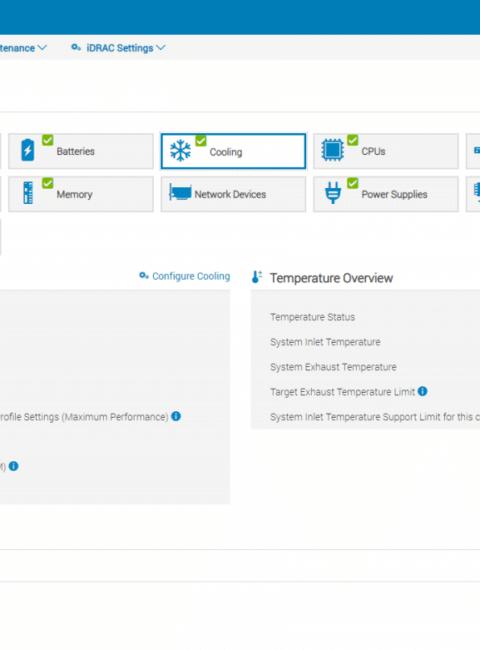480x650 pixels.
Task: Click the CPU chip icon
Action: click(x=332, y=150)
